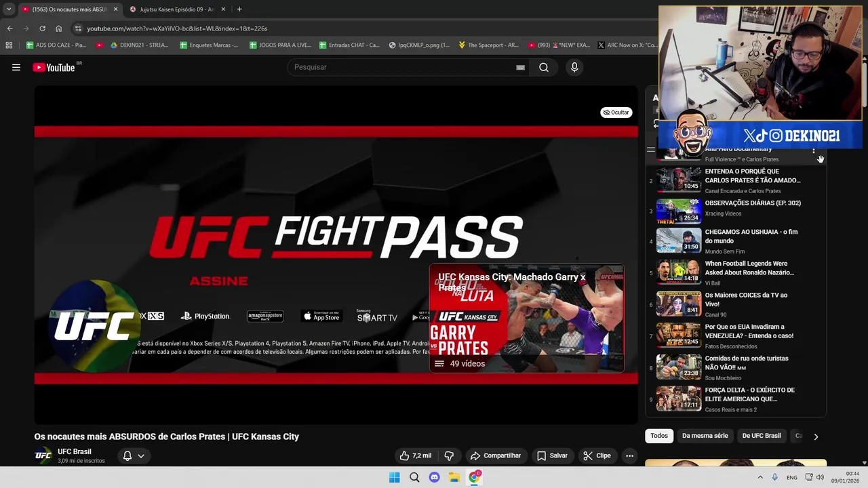868x488 pixels.
Task: Open Chrome from the taskbar
Action: 475,477
